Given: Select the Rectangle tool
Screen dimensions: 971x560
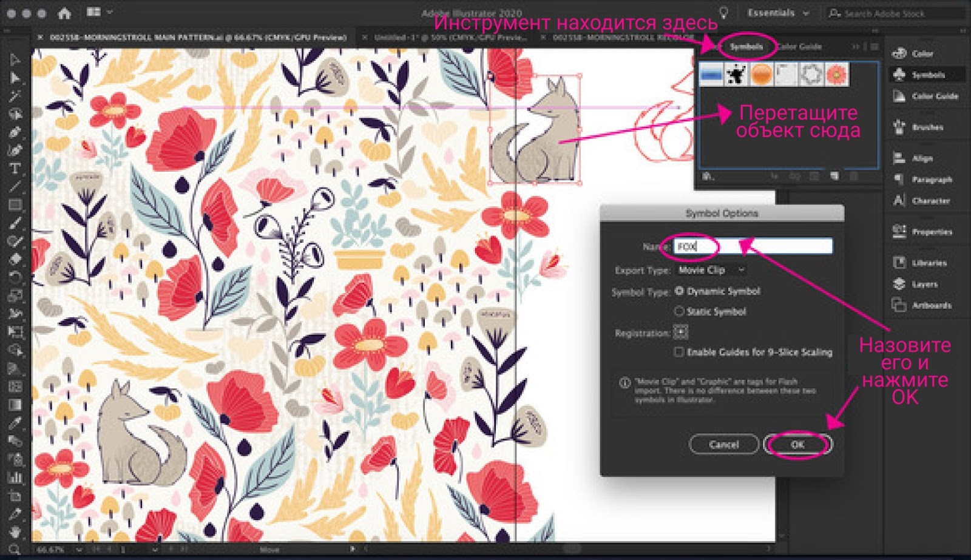Looking at the screenshot, I should click(15, 205).
